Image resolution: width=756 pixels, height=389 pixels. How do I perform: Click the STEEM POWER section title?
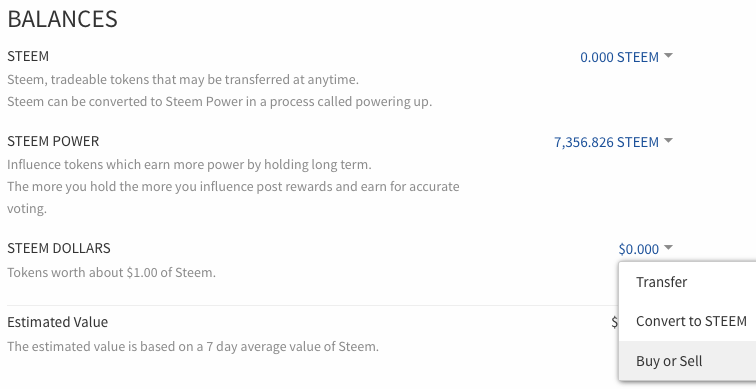point(53,141)
